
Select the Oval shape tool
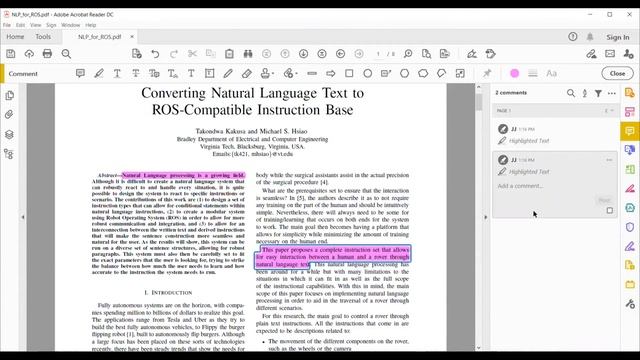367,73
